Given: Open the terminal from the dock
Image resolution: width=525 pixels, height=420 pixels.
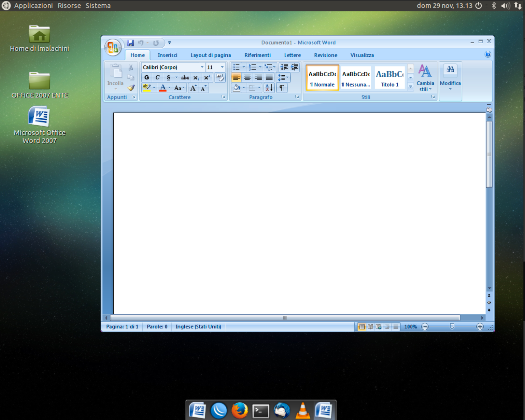Looking at the screenshot, I should 261,411.
